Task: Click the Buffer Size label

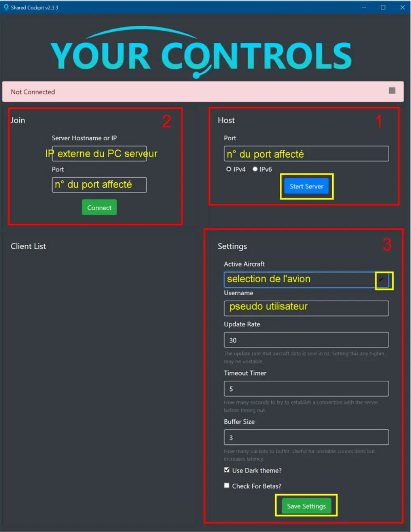Action: point(239,422)
